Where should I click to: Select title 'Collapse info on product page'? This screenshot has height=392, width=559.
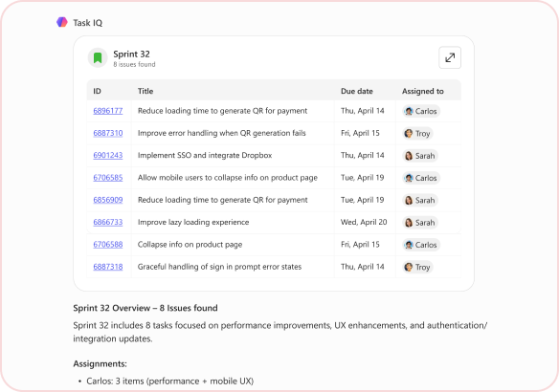(x=190, y=245)
